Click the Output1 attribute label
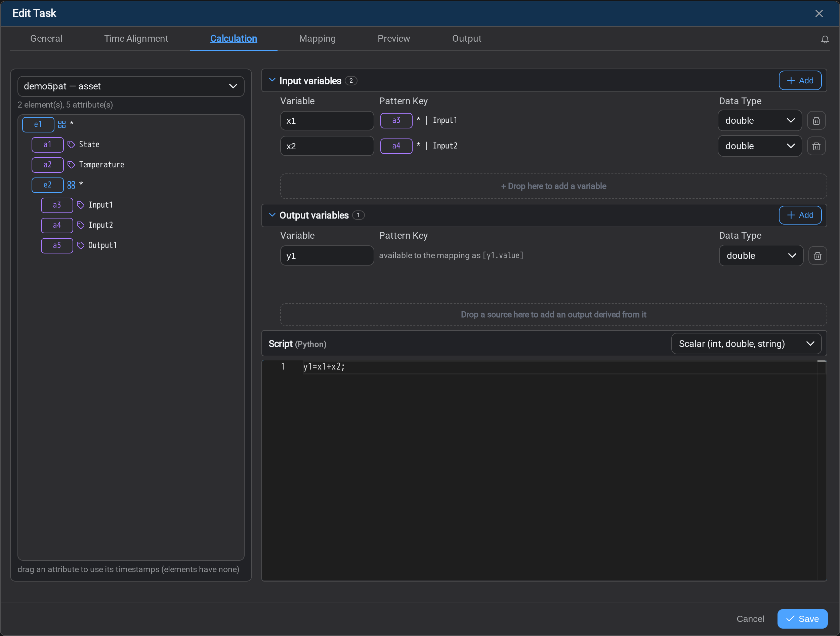840x636 pixels. 102,245
